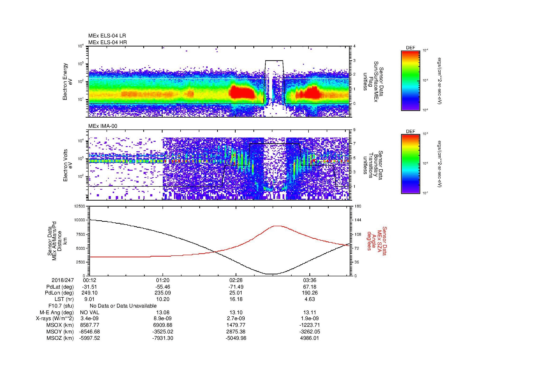Click the 'F10.7 (sfu)' row label
This screenshot has height=392, width=555.
click(x=61, y=306)
